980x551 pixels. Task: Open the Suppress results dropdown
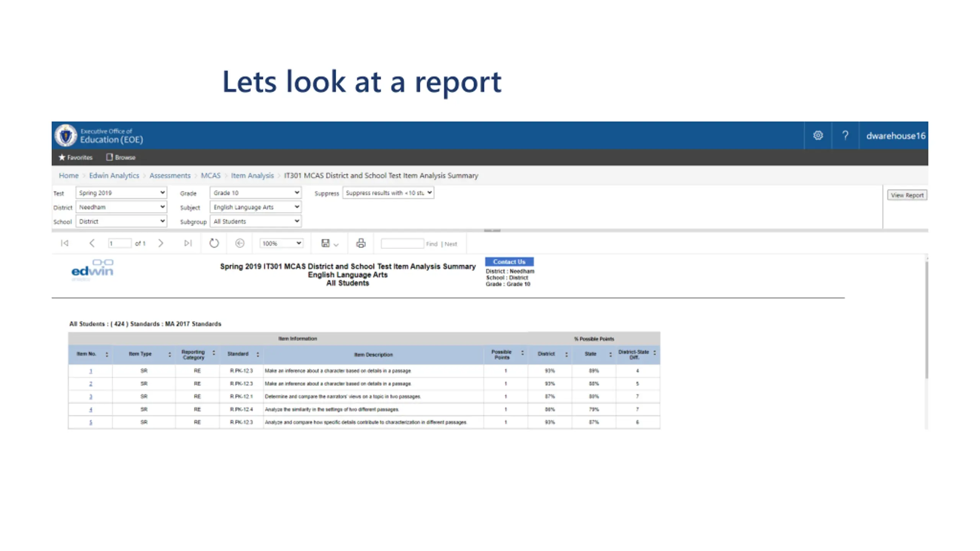pos(388,192)
